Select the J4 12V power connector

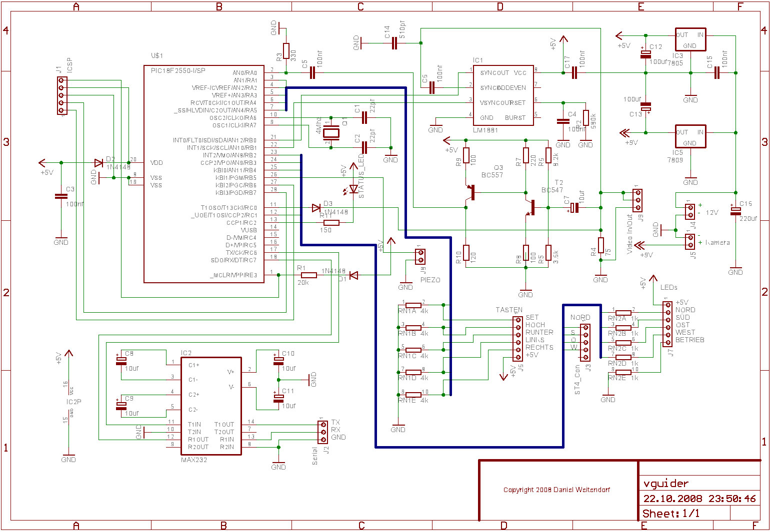(690, 211)
